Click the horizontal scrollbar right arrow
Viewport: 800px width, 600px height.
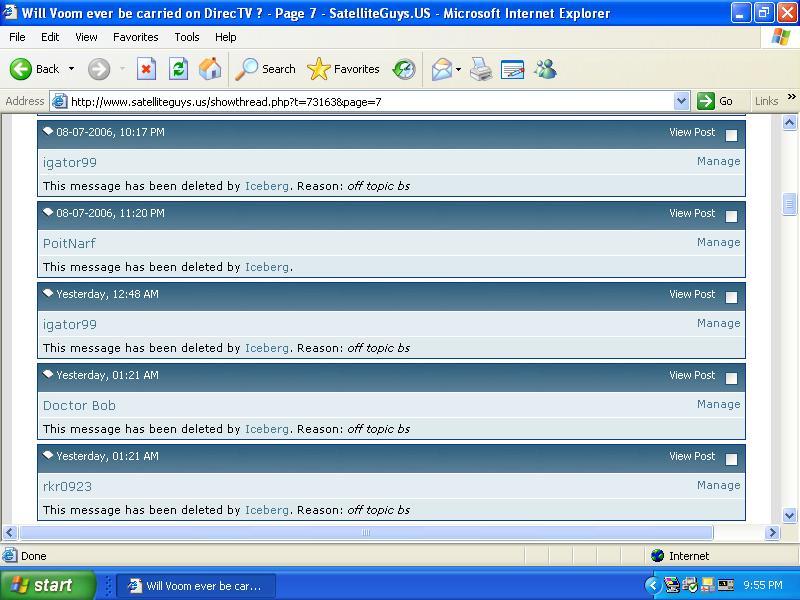tap(772, 533)
